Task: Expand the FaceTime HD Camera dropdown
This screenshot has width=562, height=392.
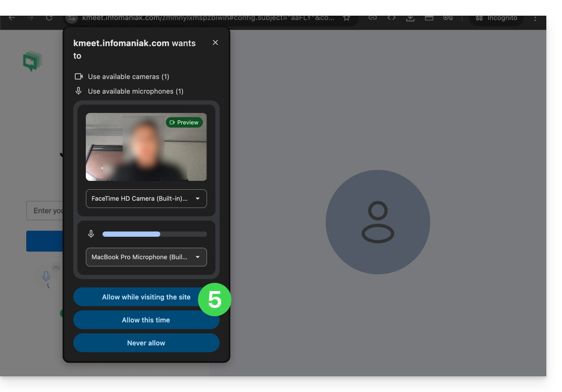Action: [x=146, y=199]
